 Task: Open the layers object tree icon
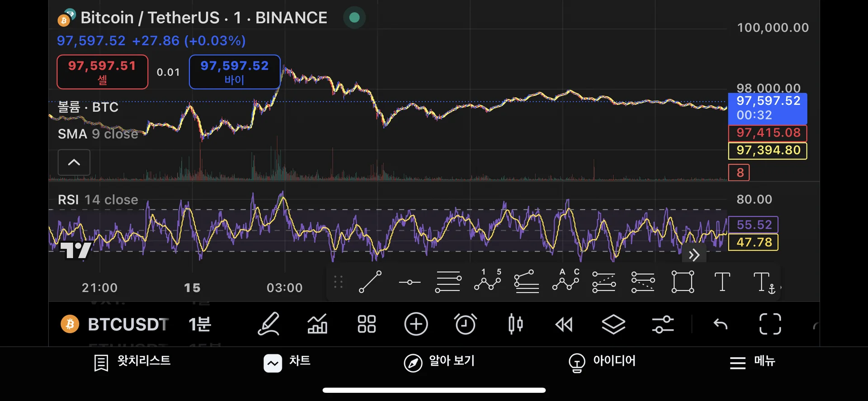613,324
